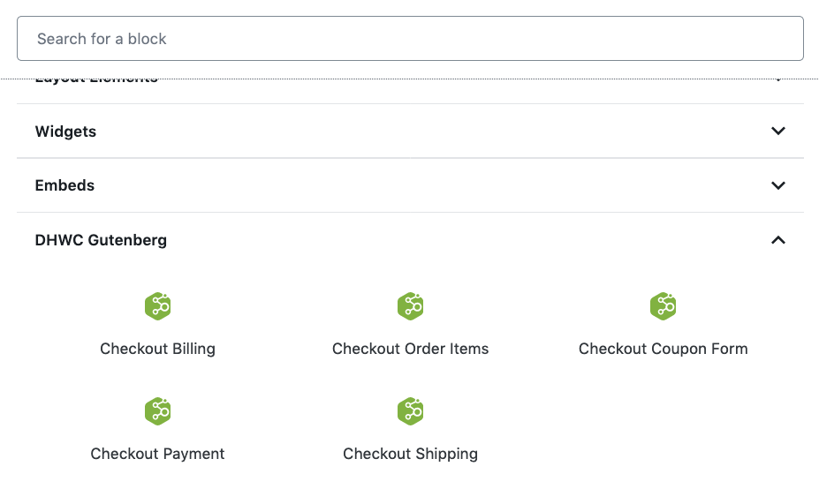Add the Checkout Payment block icon

pos(157,410)
